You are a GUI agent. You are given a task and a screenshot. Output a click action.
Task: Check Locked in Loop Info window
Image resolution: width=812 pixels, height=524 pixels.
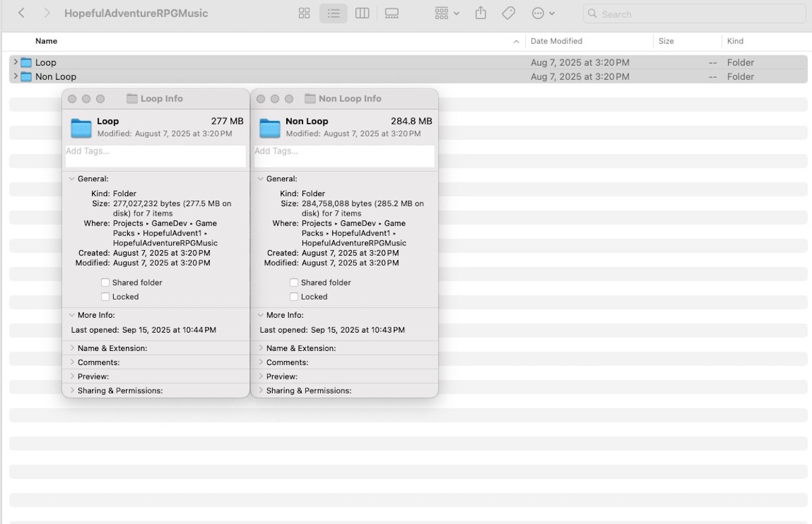tap(105, 297)
